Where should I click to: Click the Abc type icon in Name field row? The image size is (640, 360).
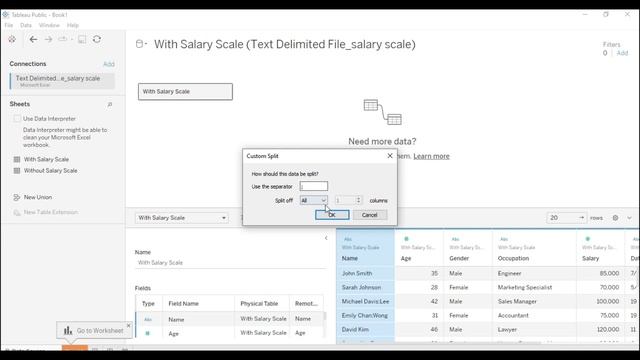148,320
